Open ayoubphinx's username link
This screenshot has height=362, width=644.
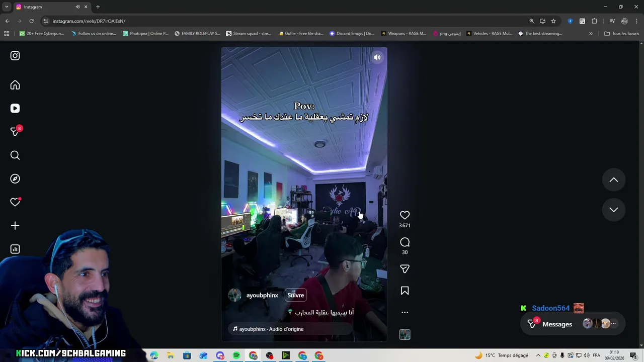coord(262,295)
